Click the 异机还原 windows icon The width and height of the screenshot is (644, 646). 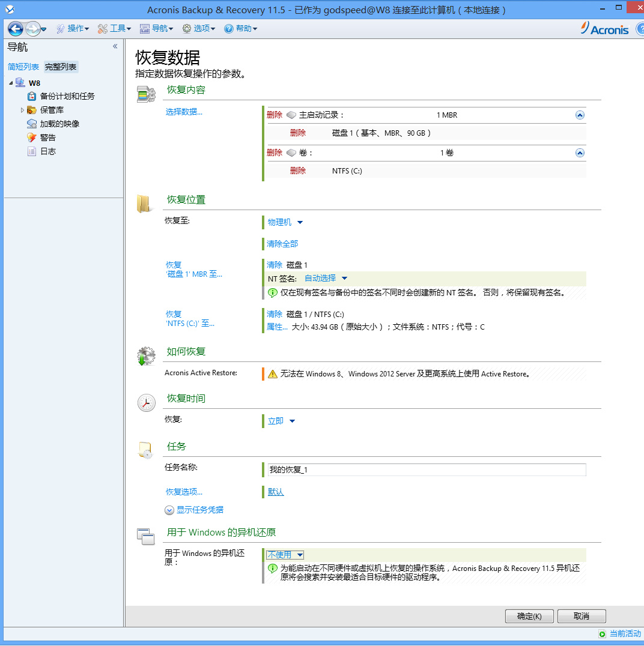[145, 536]
